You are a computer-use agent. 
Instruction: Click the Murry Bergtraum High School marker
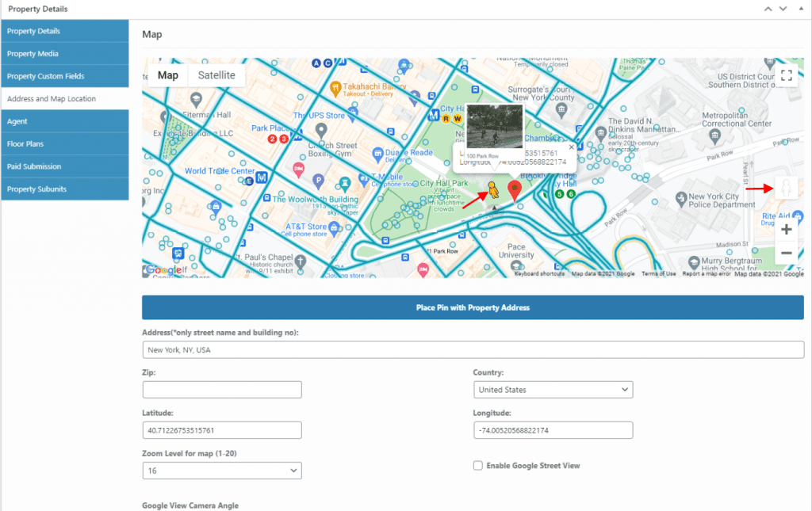(x=694, y=263)
